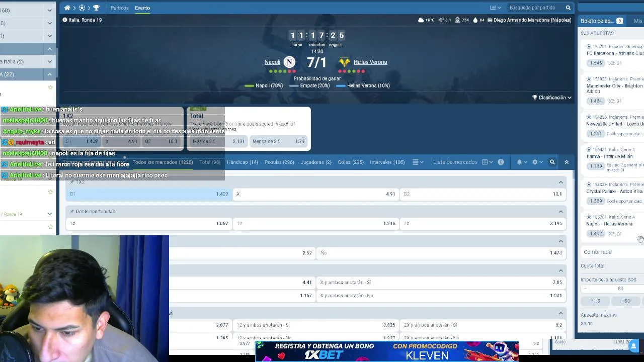Select the Hándicap (14) tab
Viewport: 644px width, 362px height.
243,162
